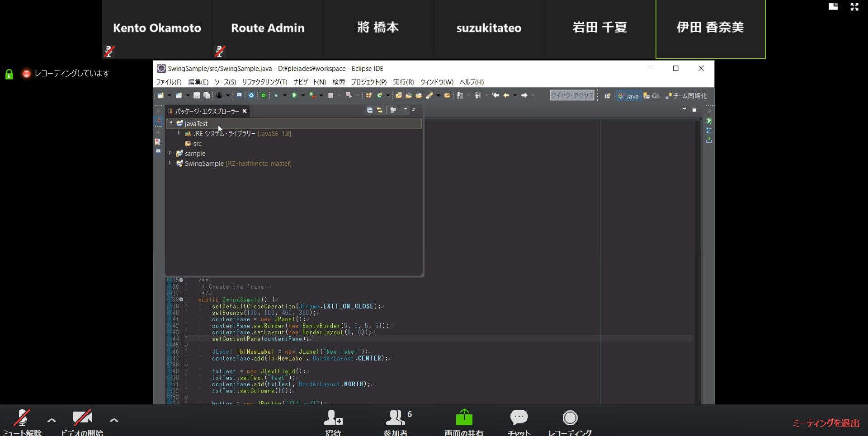This screenshot has height=436, width=868.
Task: Click ミーティングを退出 to leave meeting
Action: tap(826, 423)
